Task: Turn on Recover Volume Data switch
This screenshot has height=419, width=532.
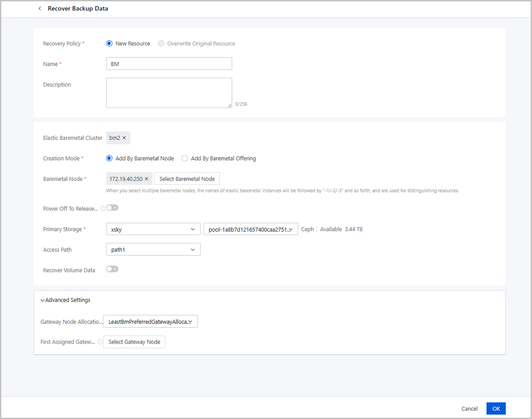Action: (112, 269)
